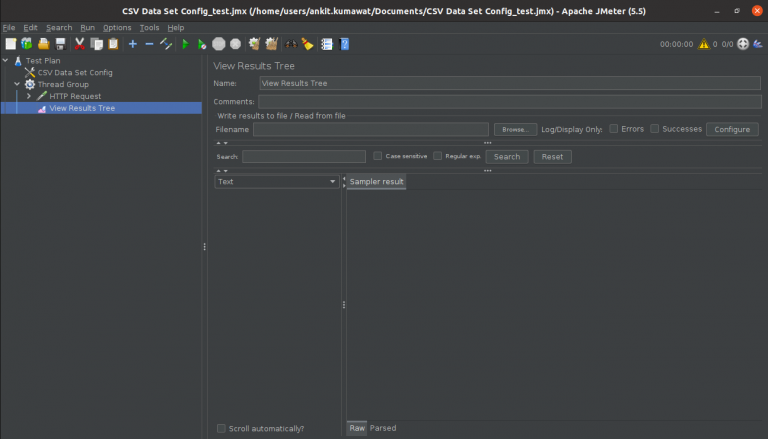Open Help with the question mark icon

[344, 44]
